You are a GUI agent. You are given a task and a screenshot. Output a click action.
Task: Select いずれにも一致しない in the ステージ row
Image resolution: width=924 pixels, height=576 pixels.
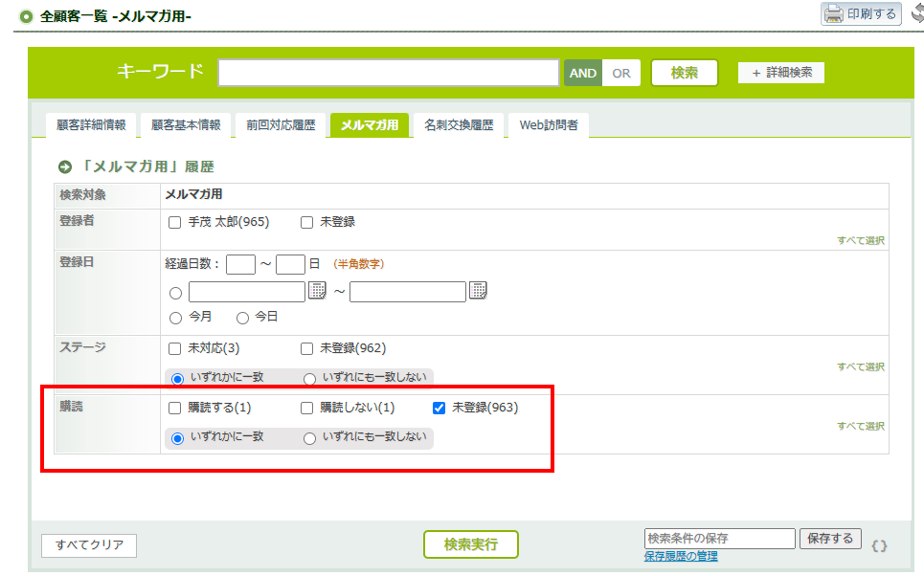click(x=309, y=379)
